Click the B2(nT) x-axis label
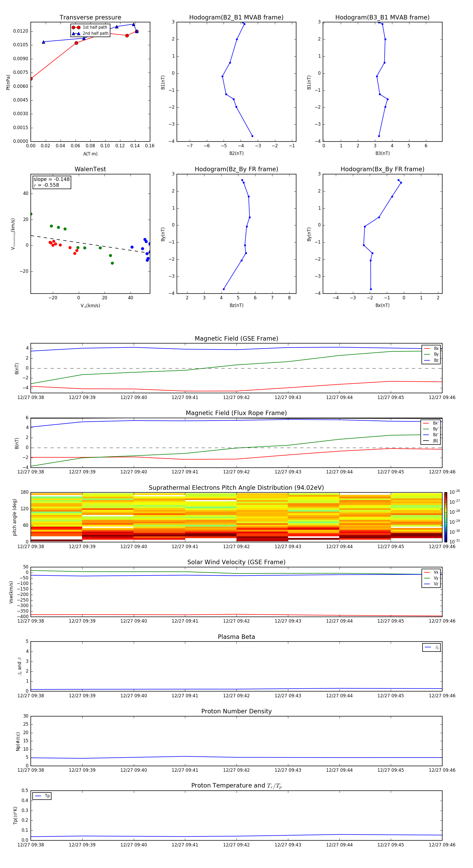 click(x=236, y=154)
